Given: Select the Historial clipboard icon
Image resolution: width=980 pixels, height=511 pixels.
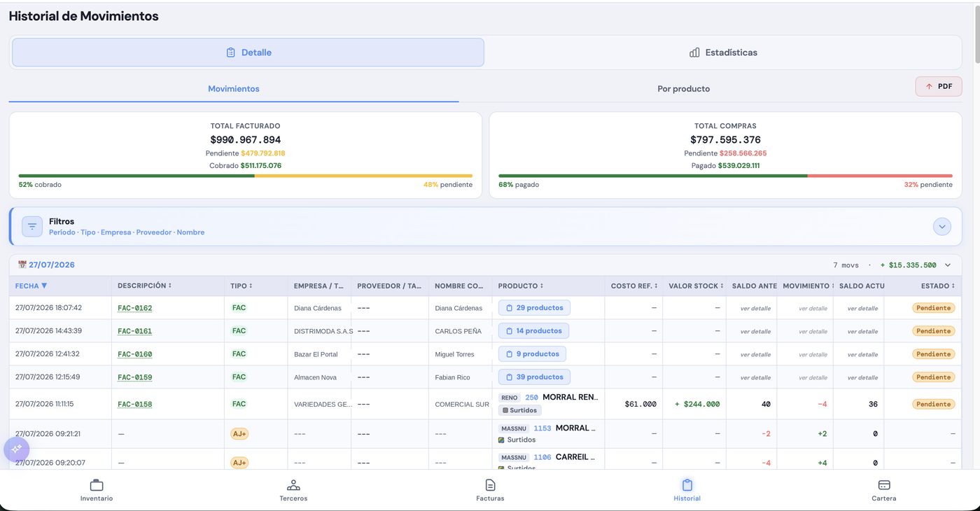Looking at the screenshot, I should click(x=687, y=485).
